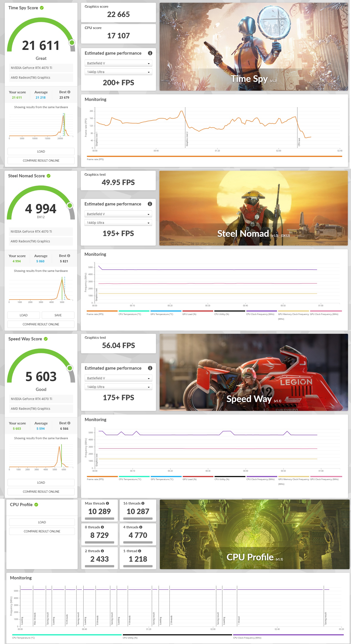Image resolution: width=351 pixels, height=644 pixels.
Task: Click the pink GPU Clock Frequency swatch in Speed Way
Action: click(x=326, y=476)
